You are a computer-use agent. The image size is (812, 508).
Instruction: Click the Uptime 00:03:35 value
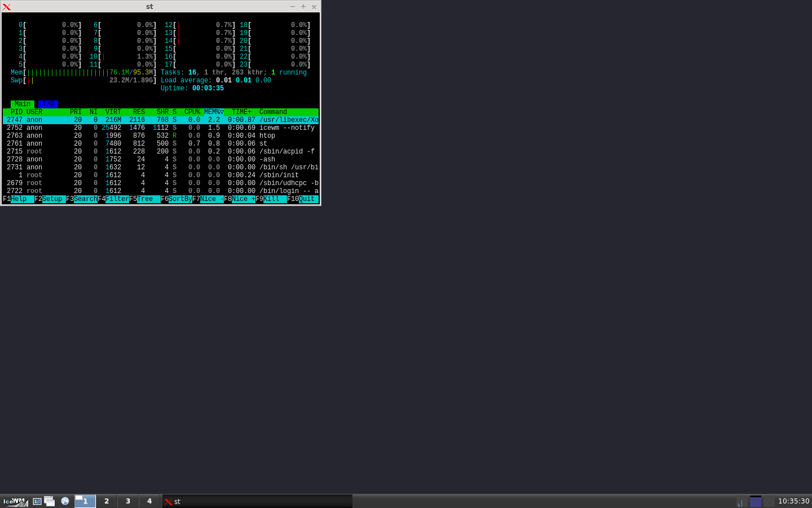208,89
